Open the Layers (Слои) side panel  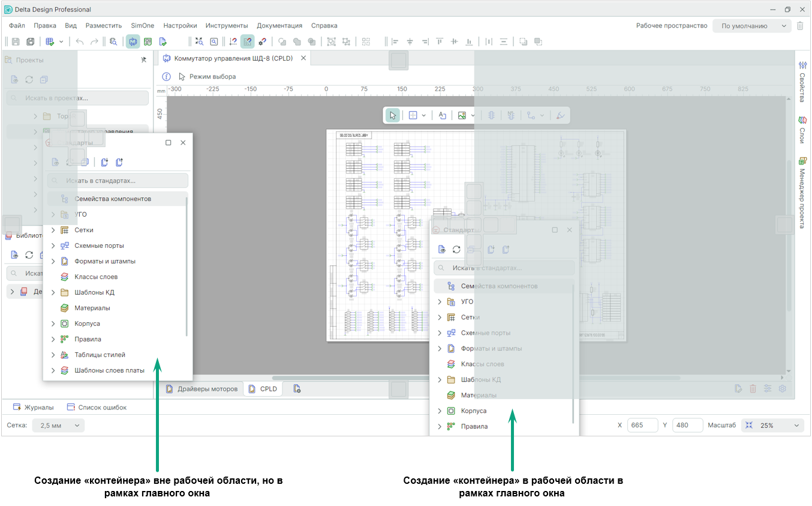802,130
